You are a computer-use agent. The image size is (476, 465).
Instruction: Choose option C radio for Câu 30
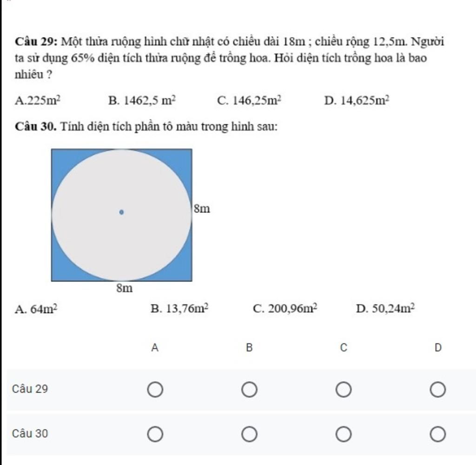click(x=344, y=435)
